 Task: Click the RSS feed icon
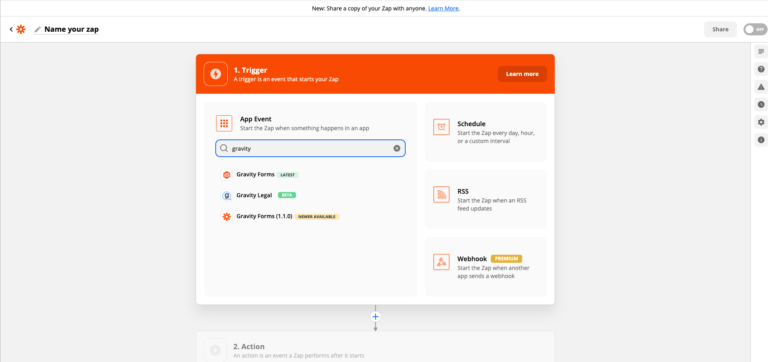pos(441,194)
